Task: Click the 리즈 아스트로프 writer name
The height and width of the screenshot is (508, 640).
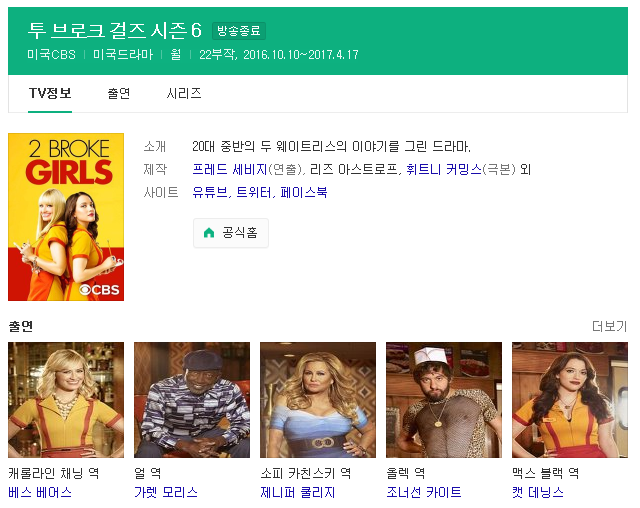Action: tap(353, 169)
